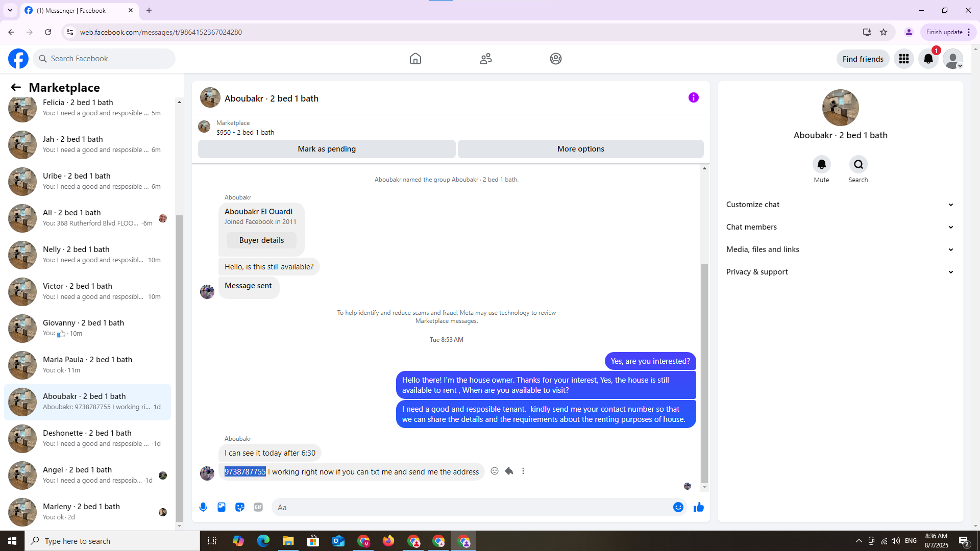Open Microsoft Edge from the taskbar

(x=263, y=541)
